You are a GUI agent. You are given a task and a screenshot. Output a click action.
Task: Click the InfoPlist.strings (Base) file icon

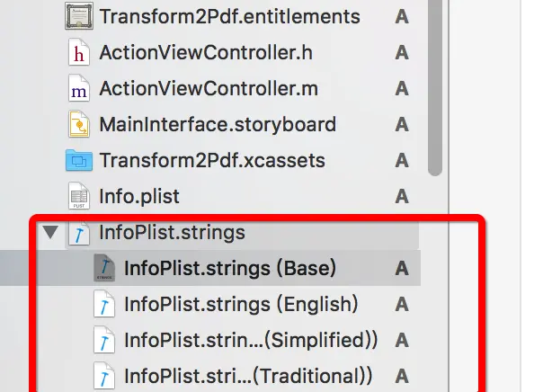point(105,268)
